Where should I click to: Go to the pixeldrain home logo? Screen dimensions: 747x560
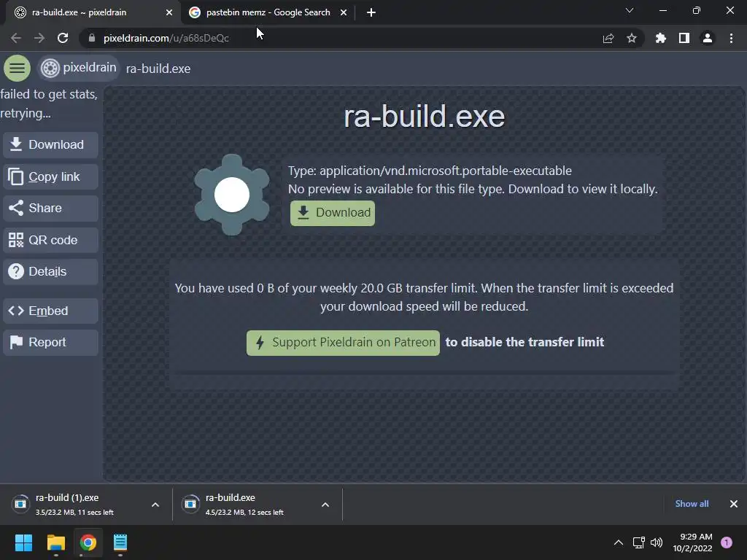click(x=79, y=68)
